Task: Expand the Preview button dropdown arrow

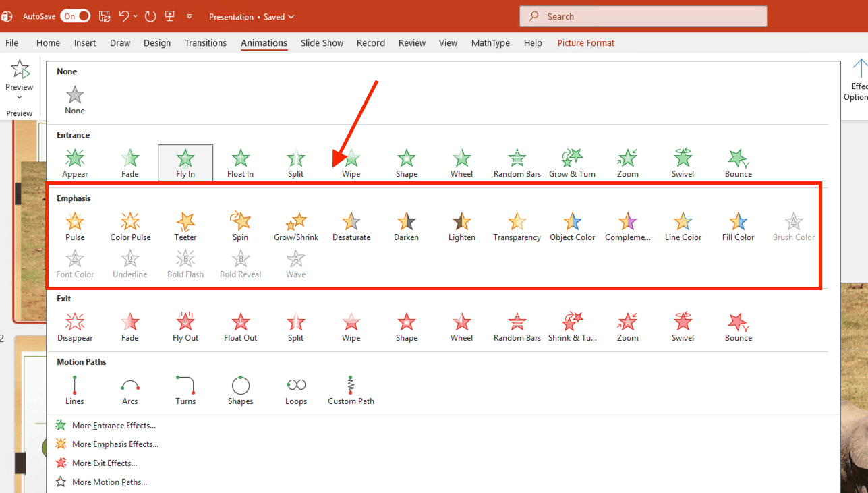Action: pos(19,98)
